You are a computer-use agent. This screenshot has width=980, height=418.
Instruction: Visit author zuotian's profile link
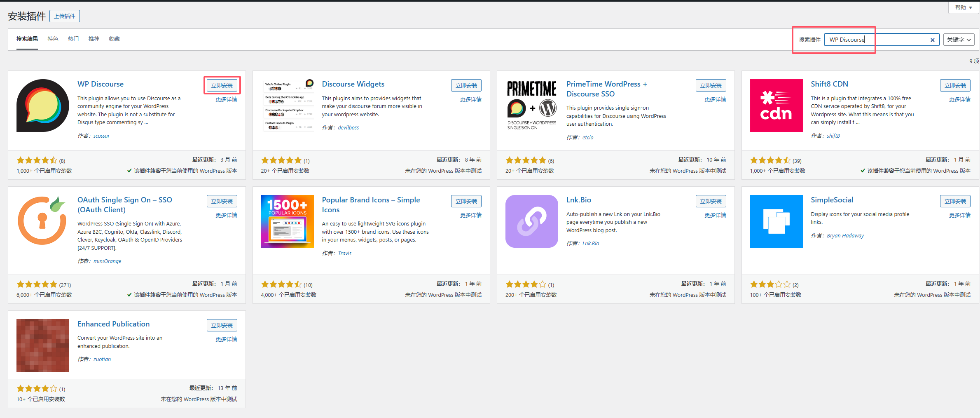tap(102, 359)
